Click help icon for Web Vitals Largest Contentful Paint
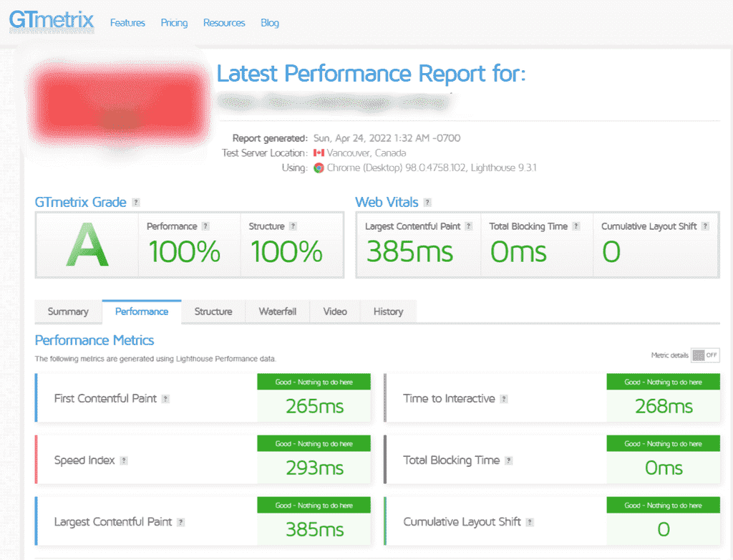Image resolution: width=733 pixels, height=560 pixels. [469, 226]
